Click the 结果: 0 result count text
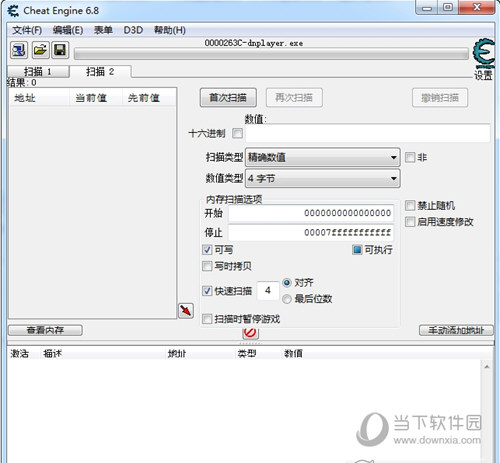 pos(22,83)
